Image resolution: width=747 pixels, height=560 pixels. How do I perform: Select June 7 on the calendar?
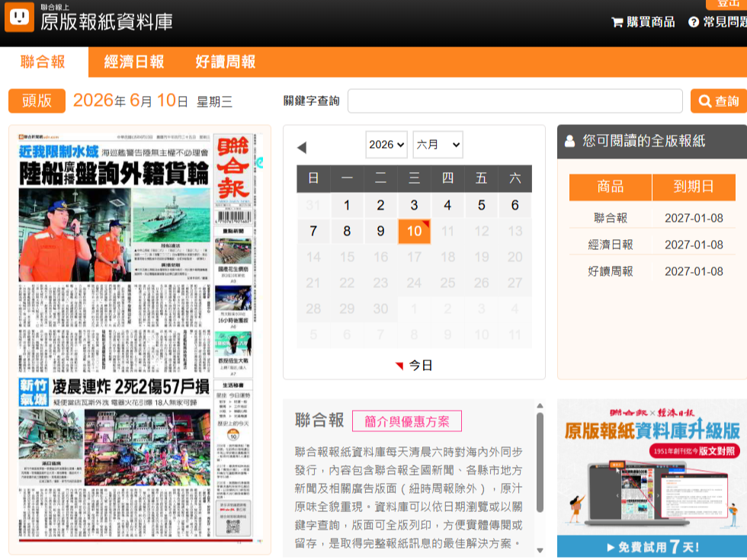313,231
